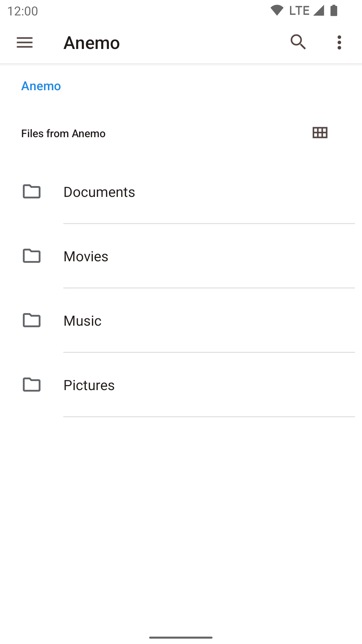Tap the bottom navigation gesture bar

tap(181, 637)
